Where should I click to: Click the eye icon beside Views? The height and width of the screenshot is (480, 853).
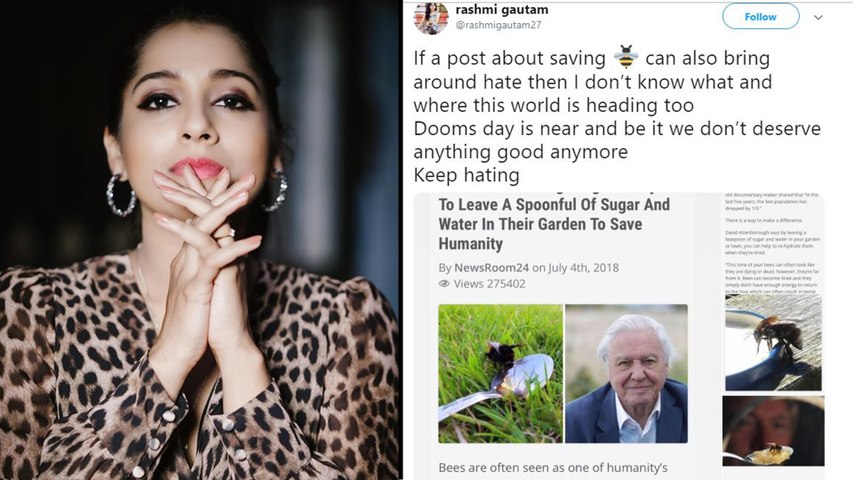pos(444,284)
